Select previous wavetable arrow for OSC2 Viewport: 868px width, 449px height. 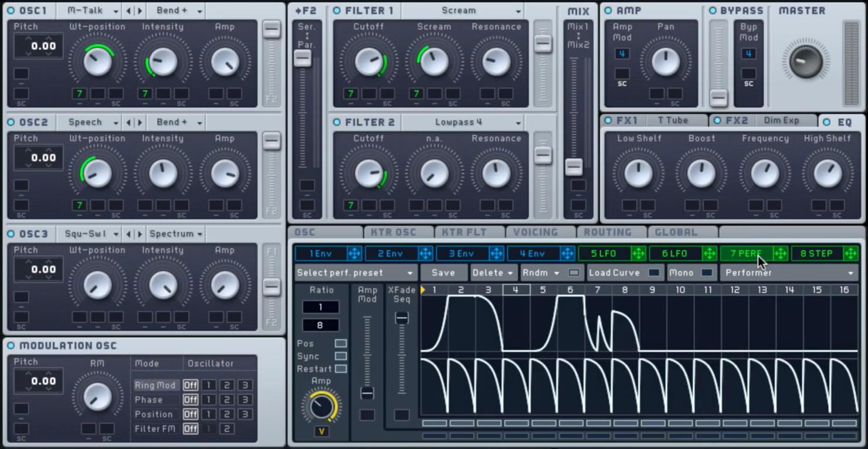129,123
